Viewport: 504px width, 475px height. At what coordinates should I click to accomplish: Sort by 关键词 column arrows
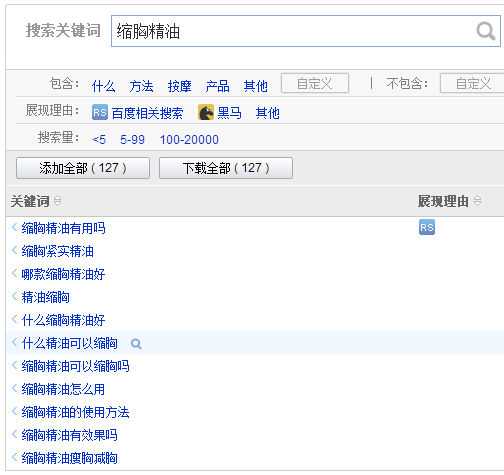(x=57, y=201)
